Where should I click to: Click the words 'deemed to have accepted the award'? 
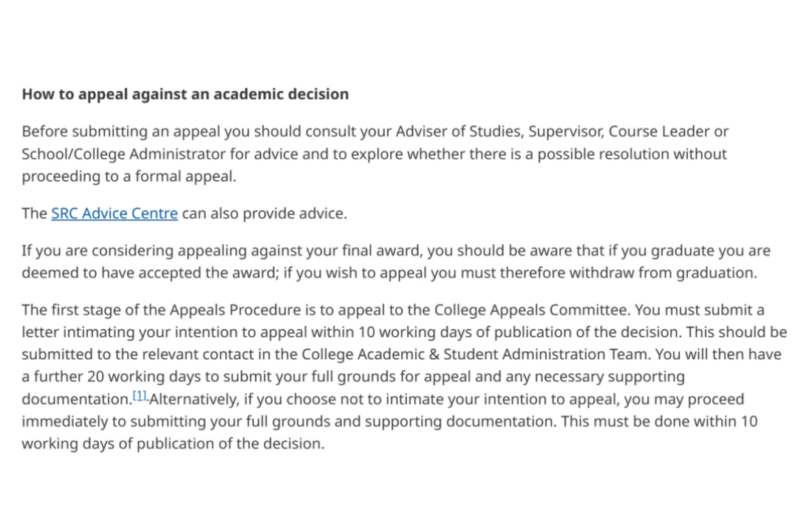150,273
